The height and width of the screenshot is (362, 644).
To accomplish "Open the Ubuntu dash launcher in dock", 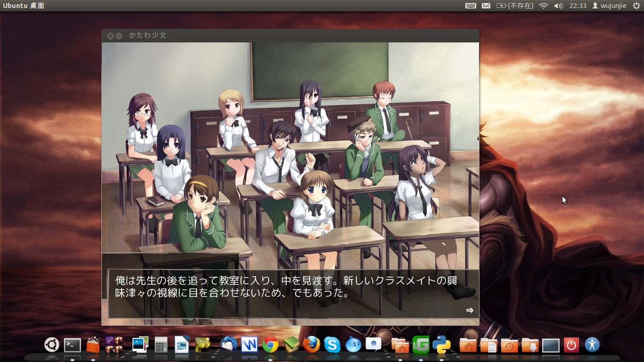I will 51,345.
